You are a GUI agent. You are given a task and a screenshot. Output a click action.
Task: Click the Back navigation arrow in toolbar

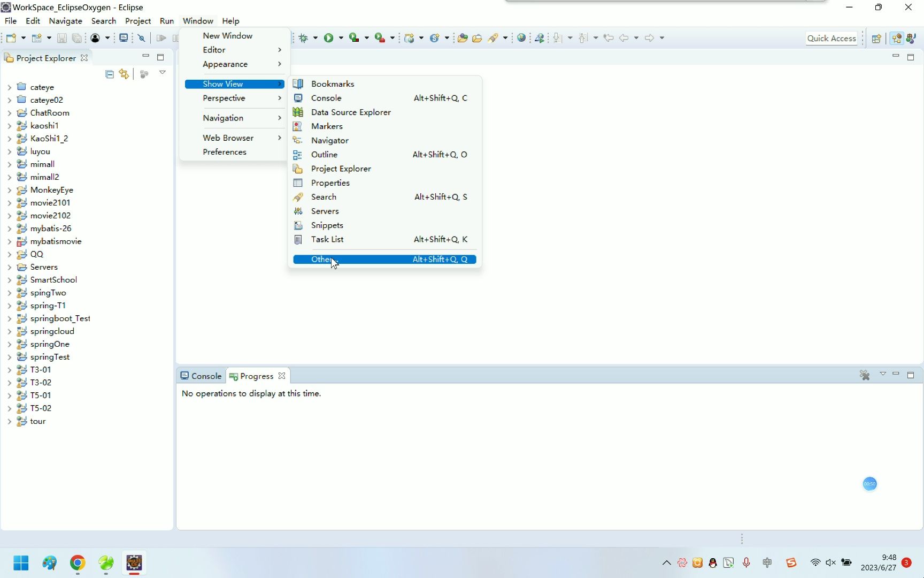(x=623, y=38)
